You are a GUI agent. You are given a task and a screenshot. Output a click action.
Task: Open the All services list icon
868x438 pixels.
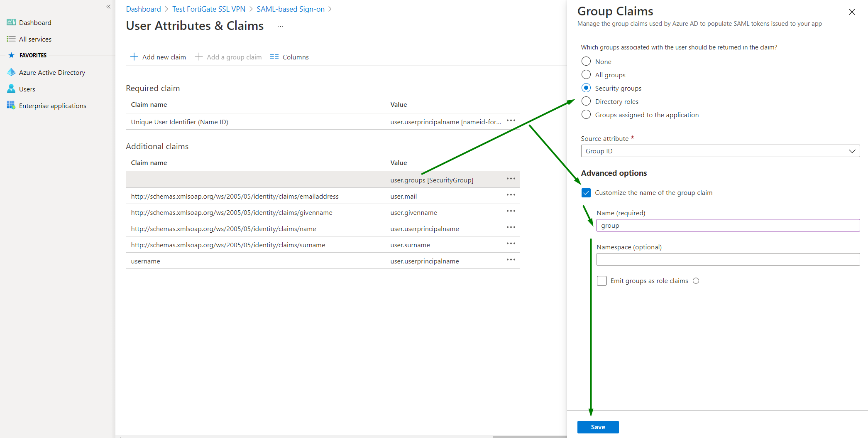[11, 39]
